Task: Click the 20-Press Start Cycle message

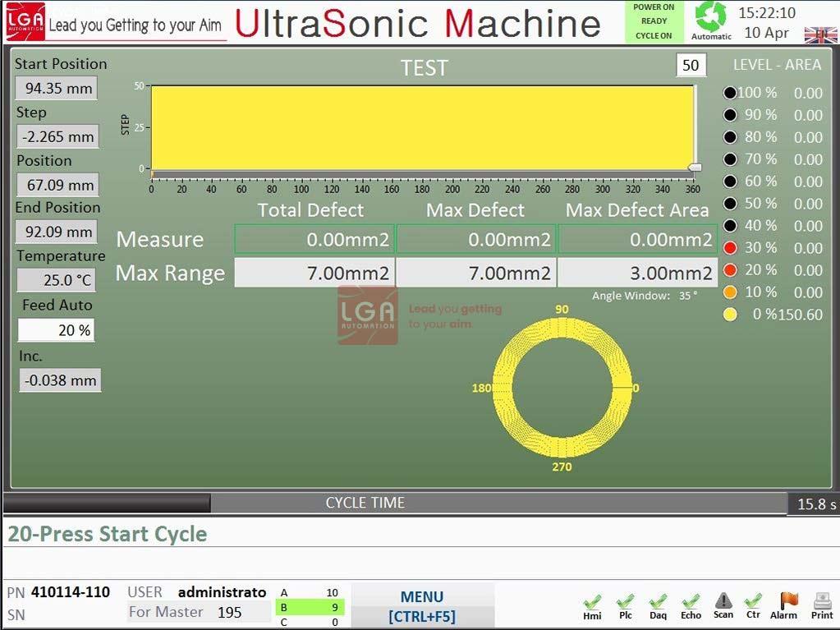Action: 107,534
